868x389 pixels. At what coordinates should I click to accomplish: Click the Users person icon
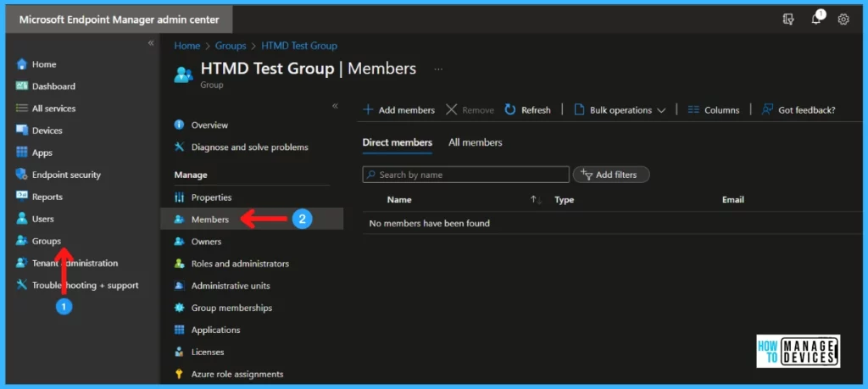click(x=21, y=219)
